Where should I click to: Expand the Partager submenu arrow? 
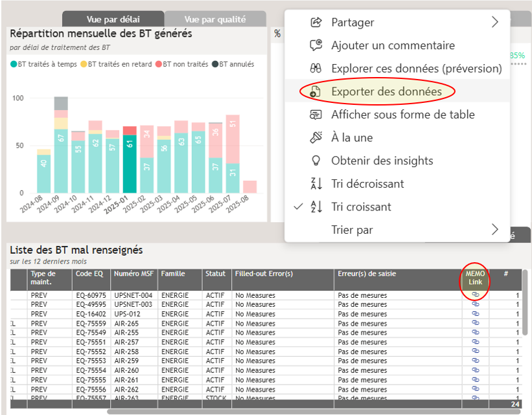(x=495, y=23)
